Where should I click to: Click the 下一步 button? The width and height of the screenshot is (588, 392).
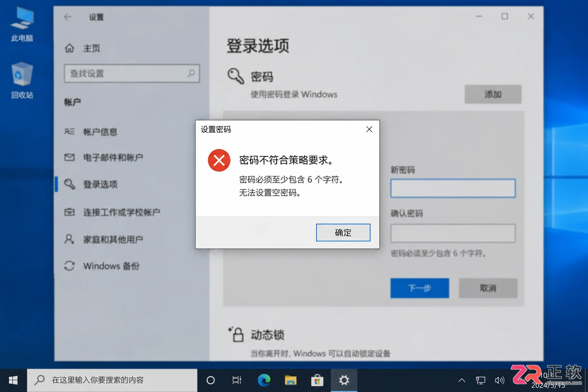tap(419, 288)
